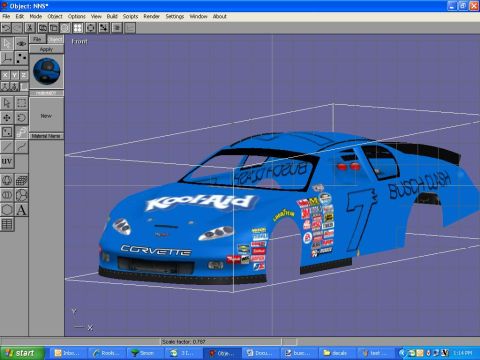Toggle the Z axis lock
Screen dimensions: 480x360
[x=24, y=75]
